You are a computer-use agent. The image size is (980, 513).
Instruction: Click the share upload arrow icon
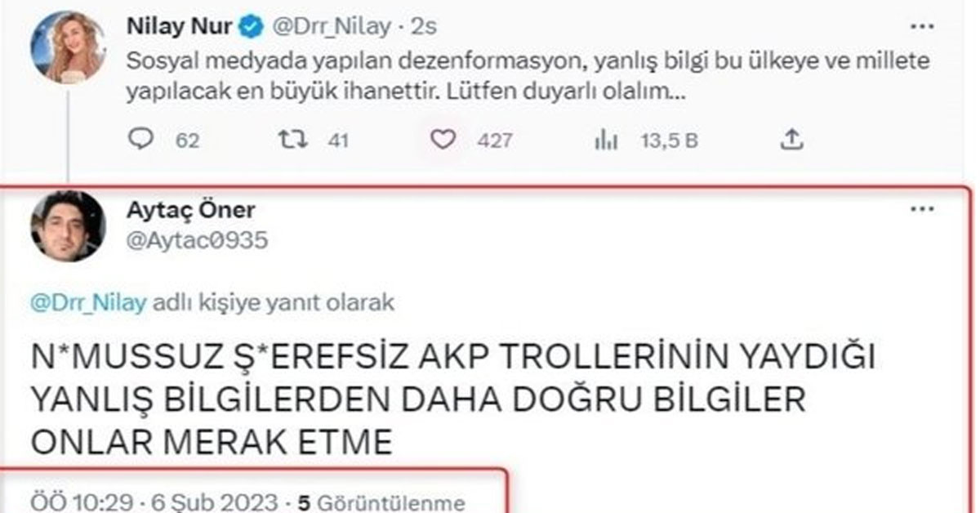(x=790, y=141)
